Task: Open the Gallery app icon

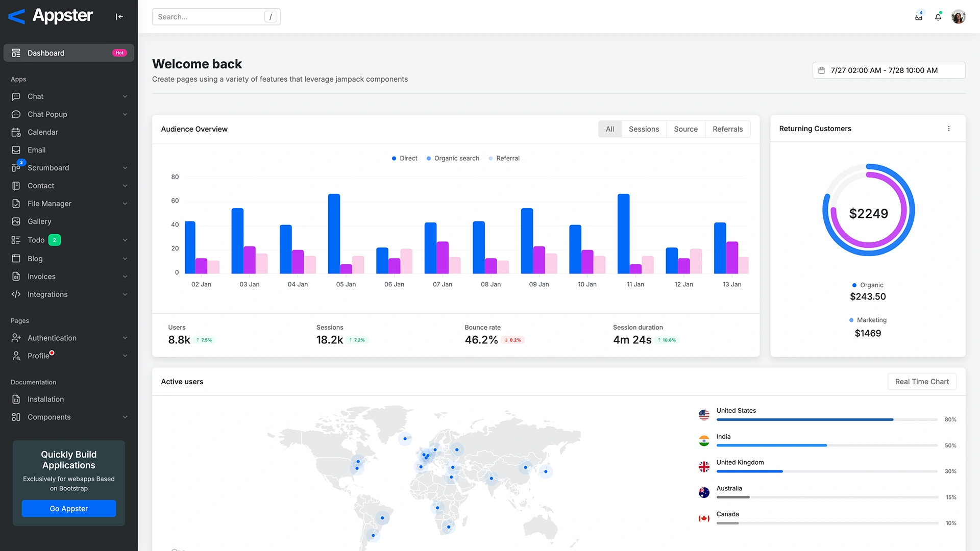Action: [x=17, y=221]
